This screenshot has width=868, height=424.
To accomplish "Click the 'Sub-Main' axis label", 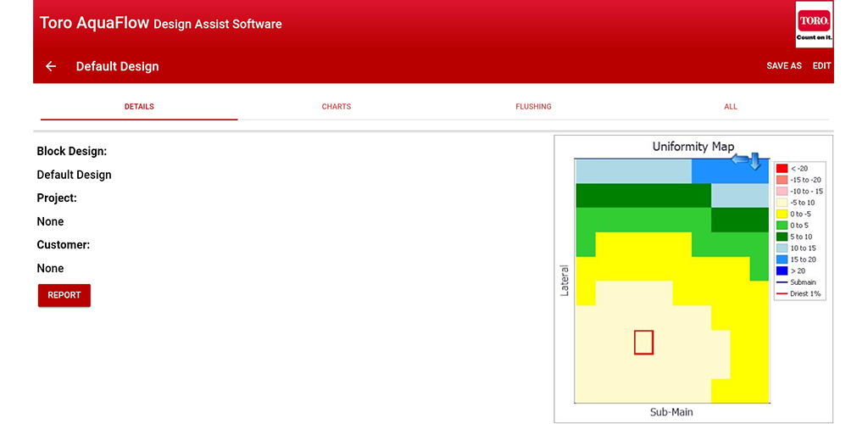I will pos(671,412).
